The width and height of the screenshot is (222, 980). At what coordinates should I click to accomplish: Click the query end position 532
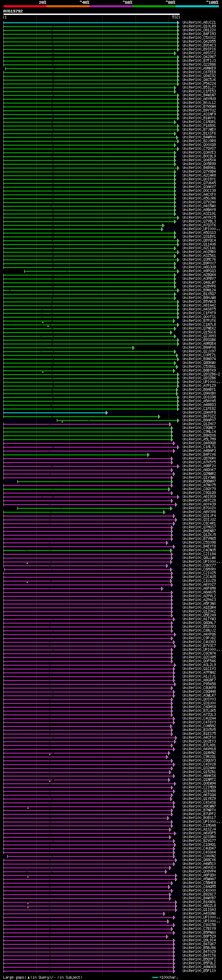(175, 17)
